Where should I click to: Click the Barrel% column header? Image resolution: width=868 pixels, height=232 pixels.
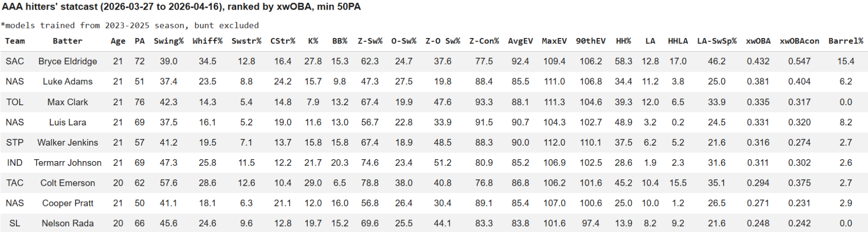[846, 41]
